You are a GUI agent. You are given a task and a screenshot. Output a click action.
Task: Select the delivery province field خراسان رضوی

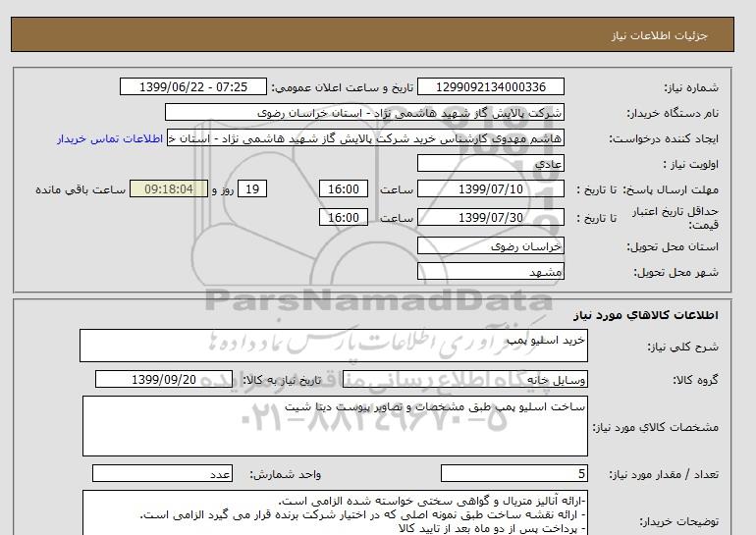(x=490, y=245)
